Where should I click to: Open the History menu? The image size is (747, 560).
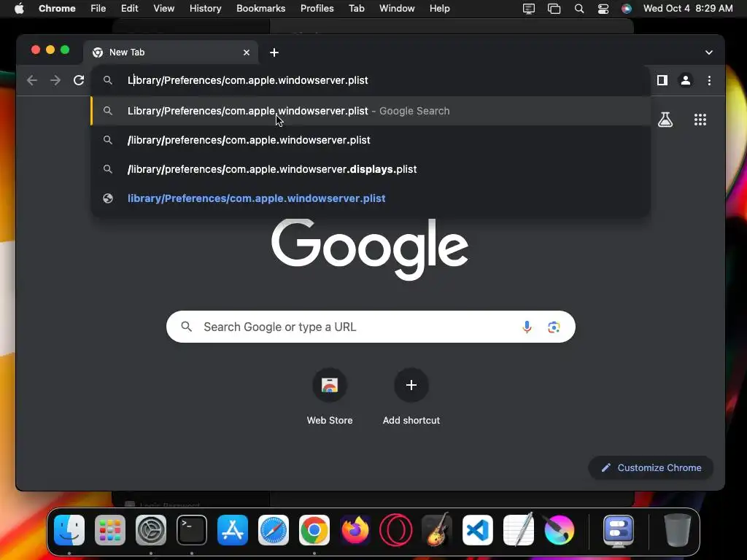coord(205,9)
